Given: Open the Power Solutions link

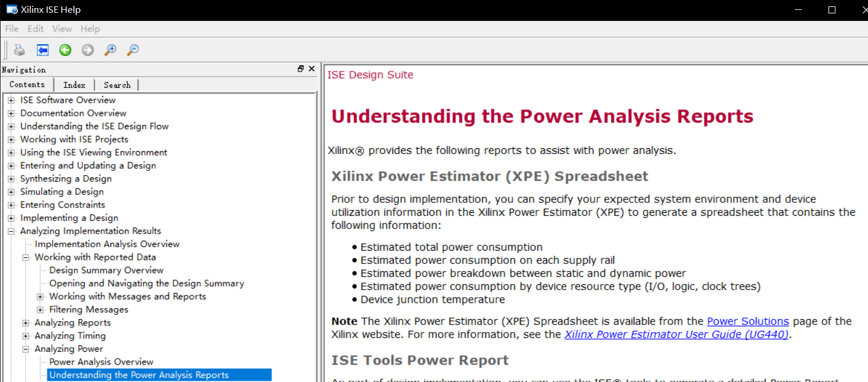Looking at the screenshot, I should tap(748, 321).
